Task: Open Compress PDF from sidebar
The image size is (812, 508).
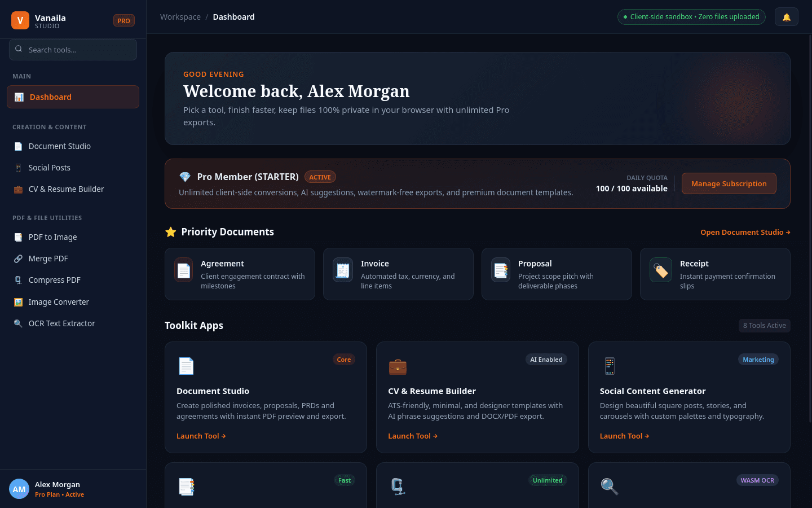Action: click(73, 280)
